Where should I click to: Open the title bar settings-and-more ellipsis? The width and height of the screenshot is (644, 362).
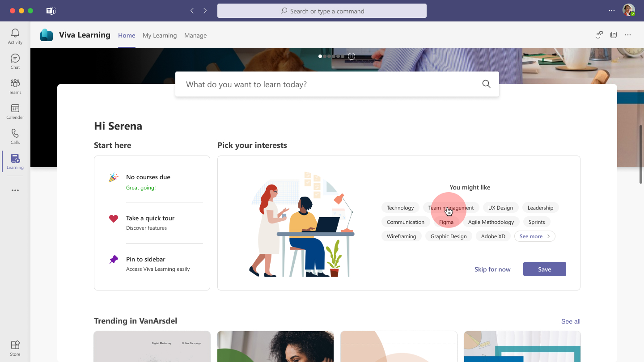click(x=612, y=11)
